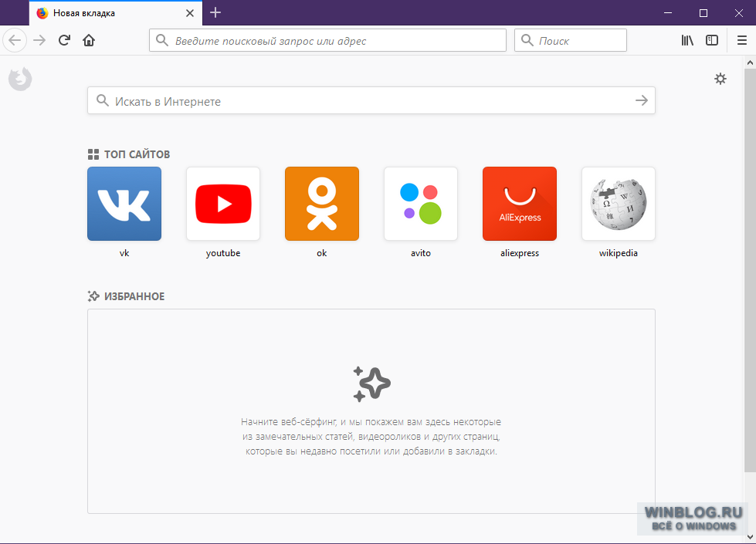Maximize the Firefox window
This screenshot has width=756, height=544.
point(703,13)
